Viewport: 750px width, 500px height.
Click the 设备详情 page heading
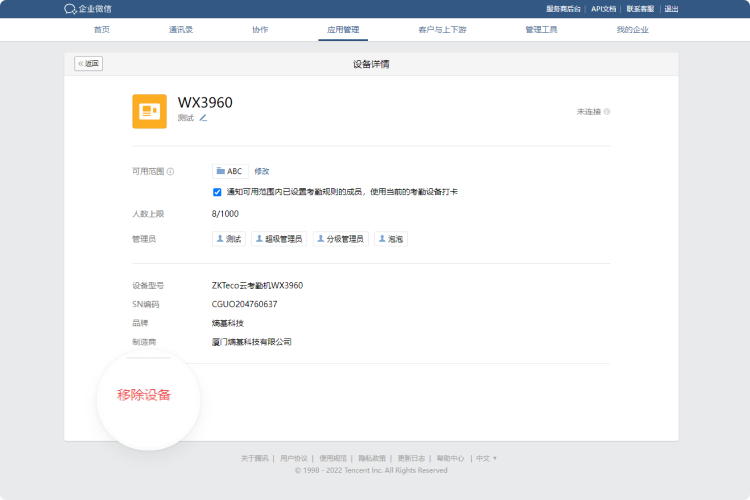371,64
